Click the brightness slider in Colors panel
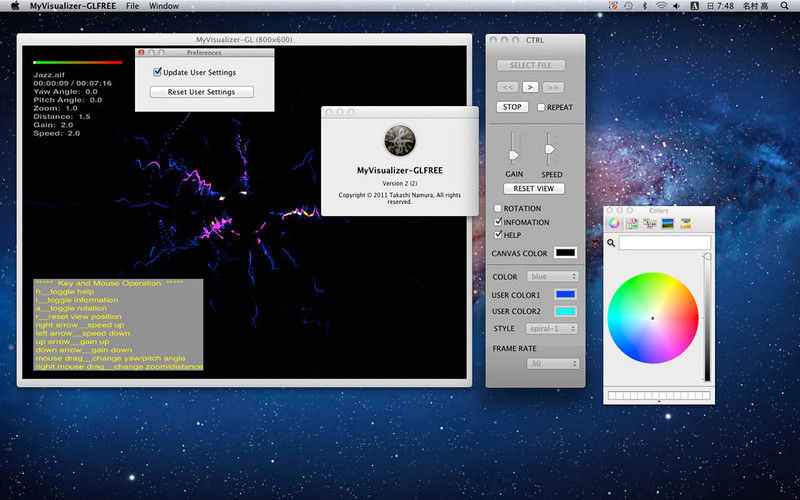This screenshot has width=800, height=500. point(707,317)
